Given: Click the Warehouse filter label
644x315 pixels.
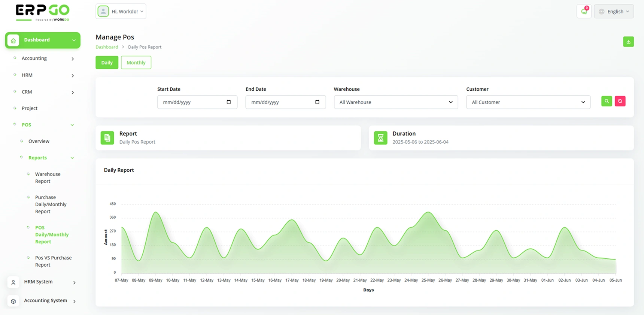Looking at the screenshot, I should (347, 89).
